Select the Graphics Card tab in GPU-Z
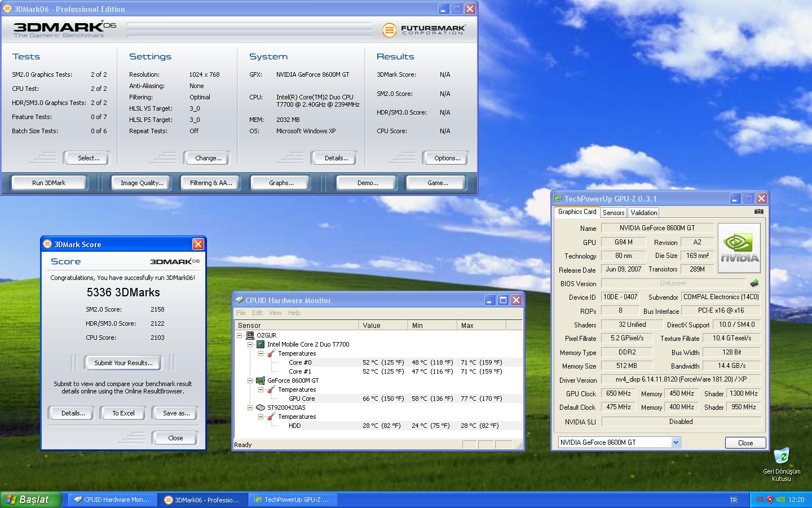The height and width of the screenshot is (508, 812). click(x=577, y=212)
